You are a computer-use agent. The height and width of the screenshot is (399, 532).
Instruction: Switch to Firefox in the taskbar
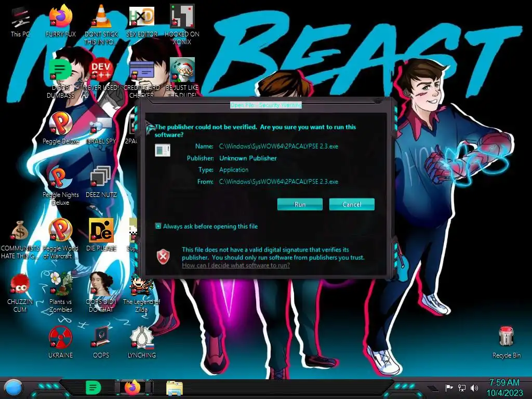(132, 388)
